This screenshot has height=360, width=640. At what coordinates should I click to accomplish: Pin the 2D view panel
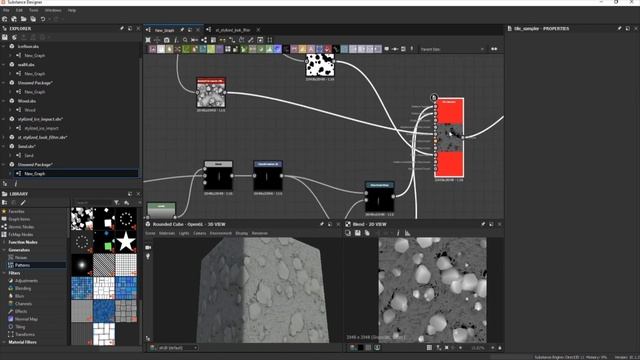(483, 224)
